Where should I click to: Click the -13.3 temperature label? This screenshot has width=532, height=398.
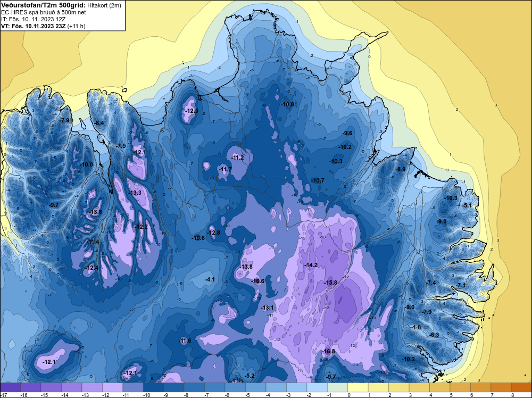click(135, 193)
